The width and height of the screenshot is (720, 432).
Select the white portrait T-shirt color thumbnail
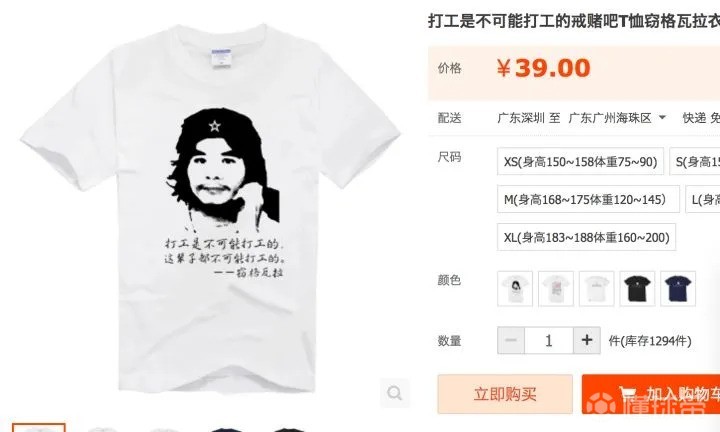click(x=515, y=288)
